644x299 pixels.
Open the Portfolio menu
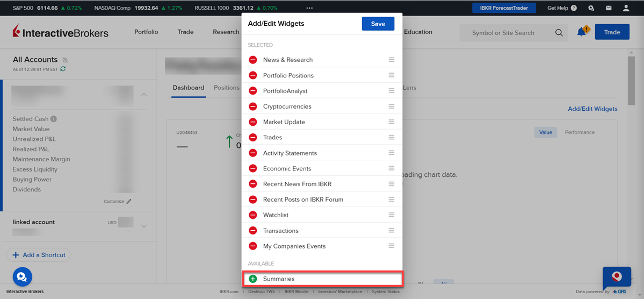coord(146,32)
